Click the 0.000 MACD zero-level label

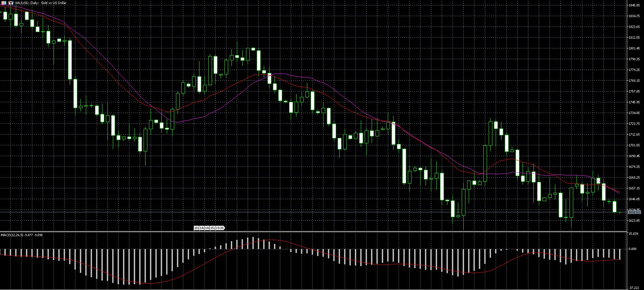pos(633,249)
